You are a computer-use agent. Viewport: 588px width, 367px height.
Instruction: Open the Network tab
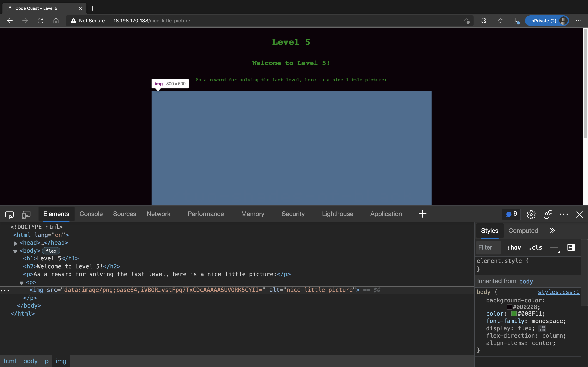coord(158,214)
